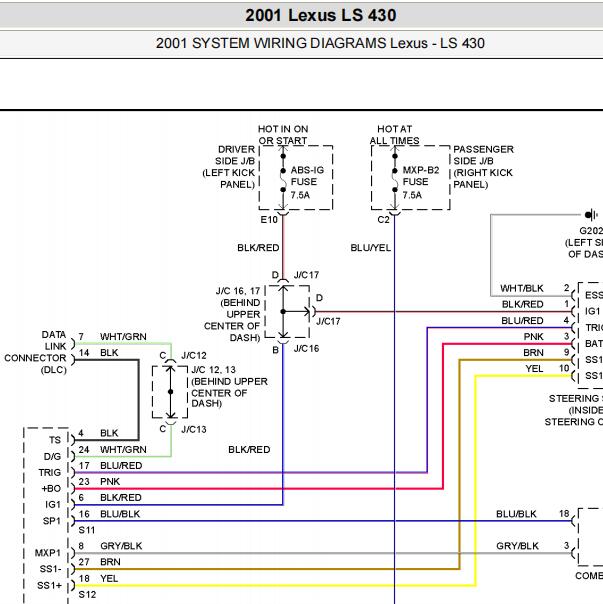603x604 pixels.
Task: Click 'BLU/RED' at pin 4 on the right
Action: [522, 321]
